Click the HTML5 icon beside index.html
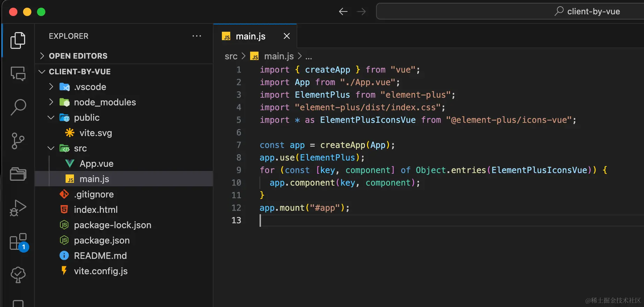 [64, 210]
